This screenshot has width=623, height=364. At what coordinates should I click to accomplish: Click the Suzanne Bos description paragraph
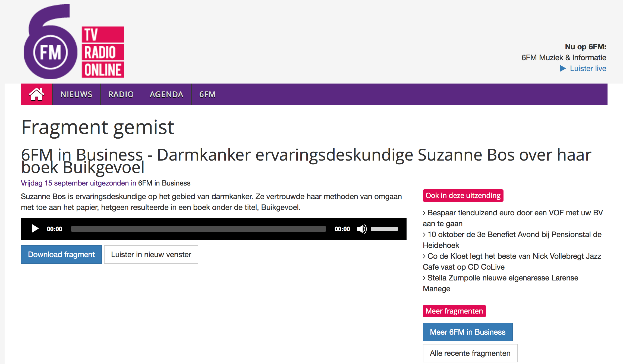click(x=211, y=202)
